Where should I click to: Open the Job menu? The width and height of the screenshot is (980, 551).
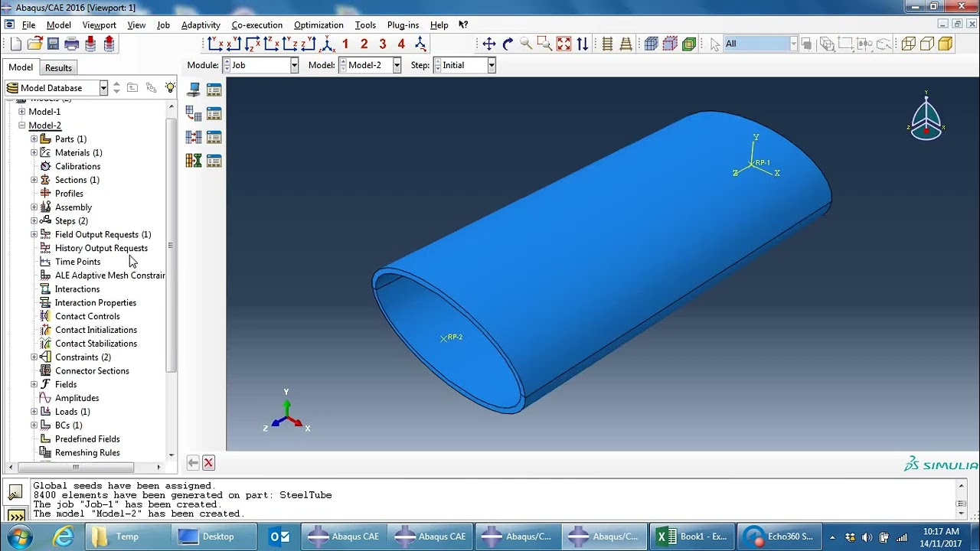pos(163,25)
